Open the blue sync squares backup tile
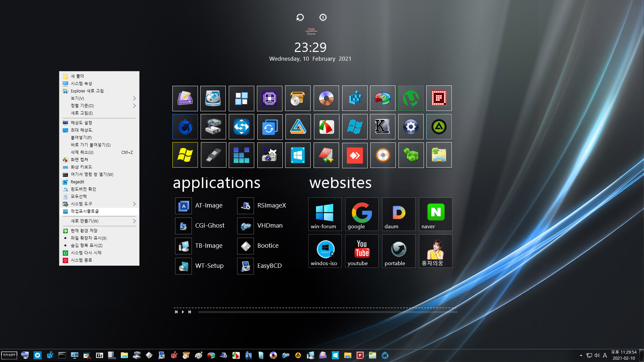The image size is (644, 362). pos(270,127)
